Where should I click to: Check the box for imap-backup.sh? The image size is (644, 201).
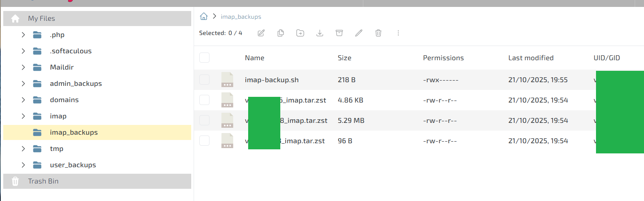point(205,80)
